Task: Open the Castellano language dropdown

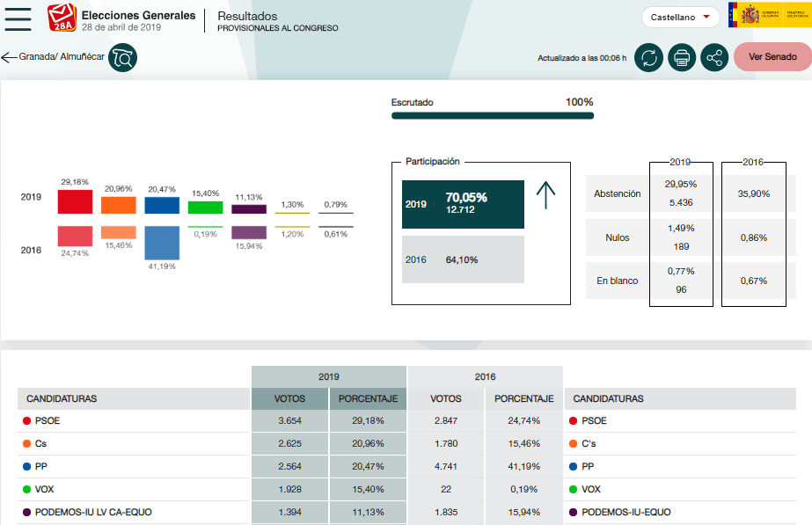Action: pos(681,18)
